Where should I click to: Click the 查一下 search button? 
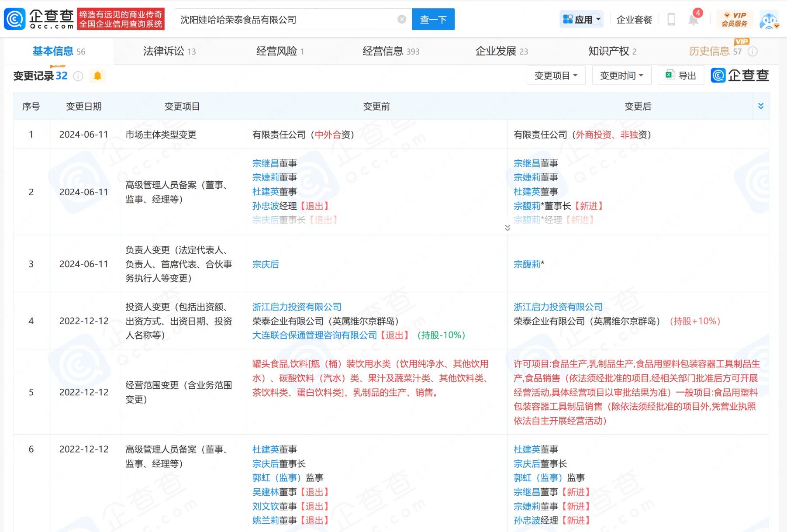[x=433, y=20]
